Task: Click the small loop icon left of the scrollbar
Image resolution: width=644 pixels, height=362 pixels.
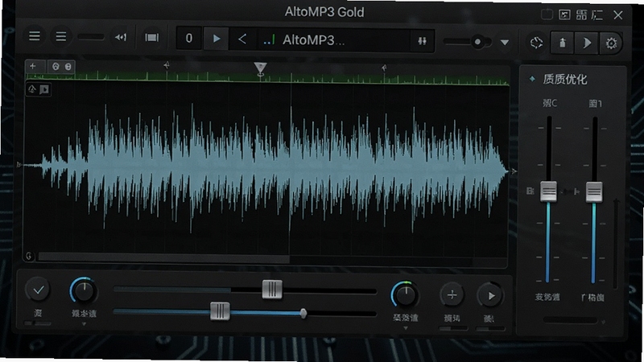Action: tap(29, 257)
